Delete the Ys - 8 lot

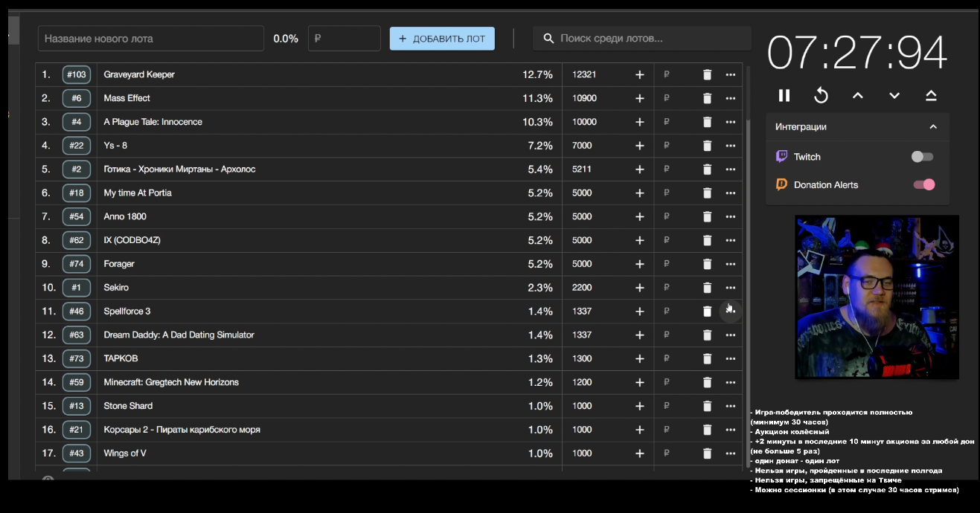point(707,146)
